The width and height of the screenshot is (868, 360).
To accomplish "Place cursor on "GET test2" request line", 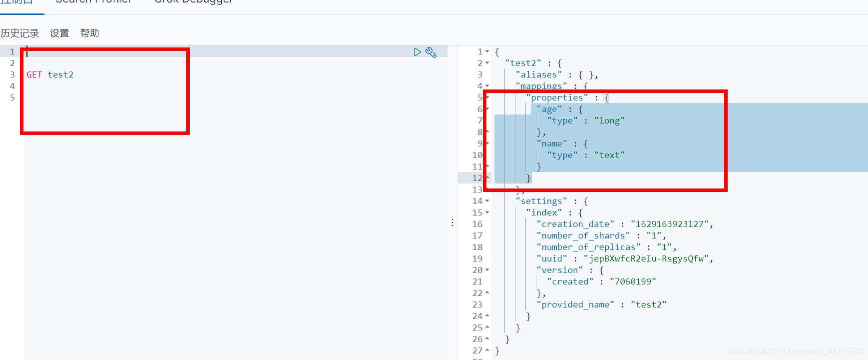I will (50, 74).
